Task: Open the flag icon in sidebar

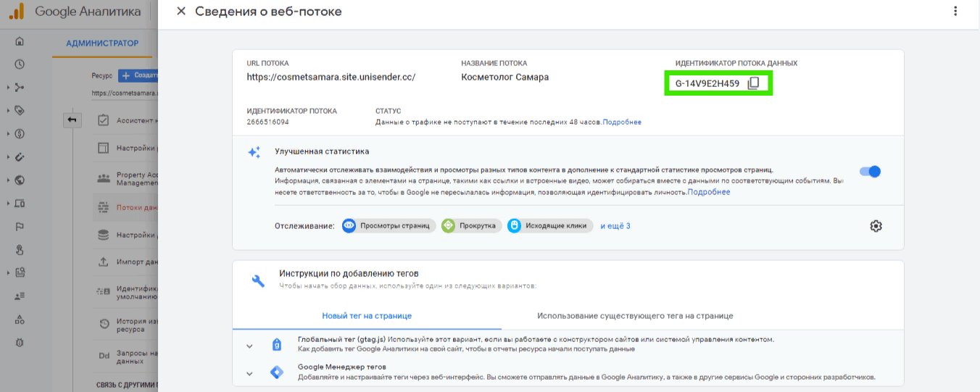Action: 20,227
